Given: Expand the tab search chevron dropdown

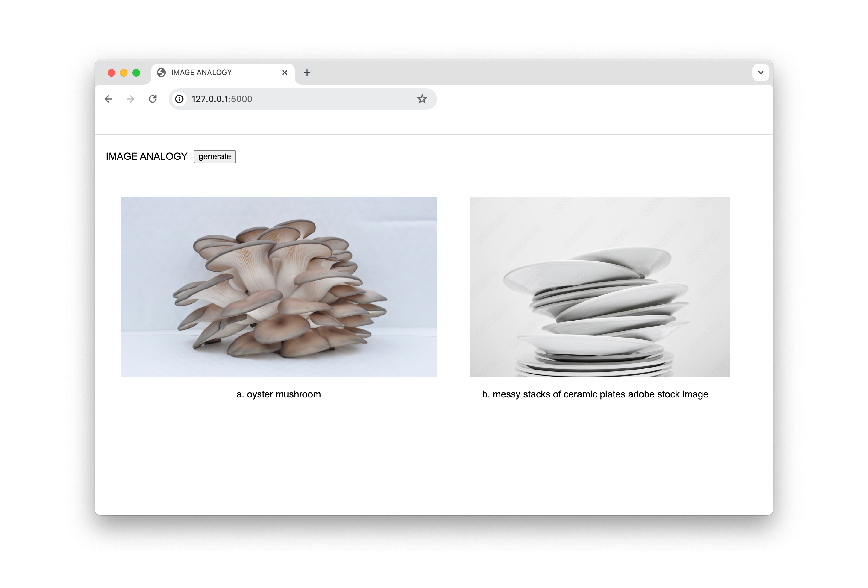Looking at the screenshot, I should [x=760, y=73].
